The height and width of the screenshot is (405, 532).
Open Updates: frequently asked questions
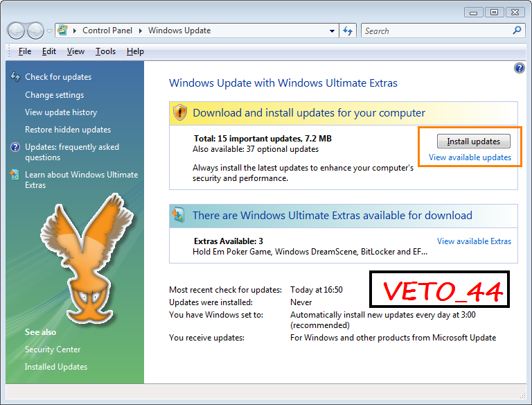tap(72, 152)
